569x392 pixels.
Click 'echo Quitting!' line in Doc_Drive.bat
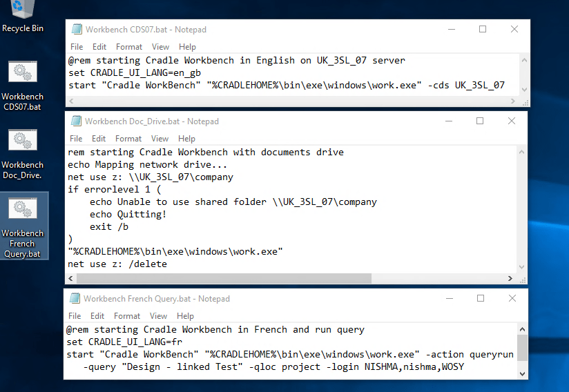click(x=128, y=215)
